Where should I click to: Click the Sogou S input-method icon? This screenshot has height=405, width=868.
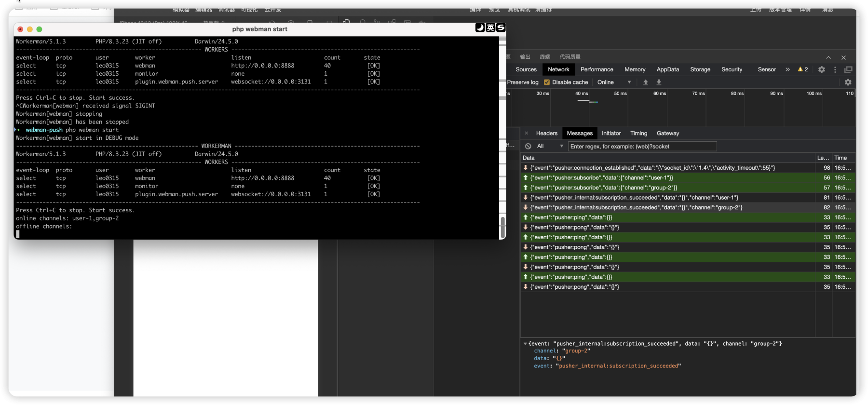click(501, 27)
